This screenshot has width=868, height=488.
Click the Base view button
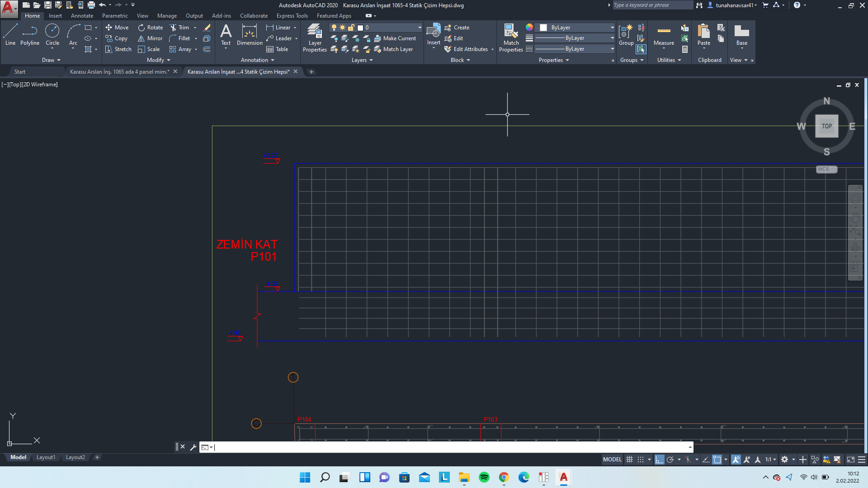(741, 35)
